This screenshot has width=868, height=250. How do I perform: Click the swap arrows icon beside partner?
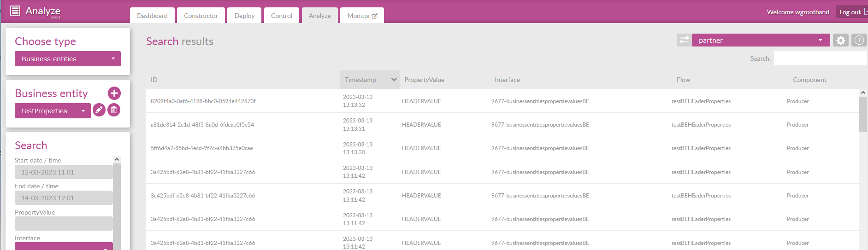[x=684, y=40]
